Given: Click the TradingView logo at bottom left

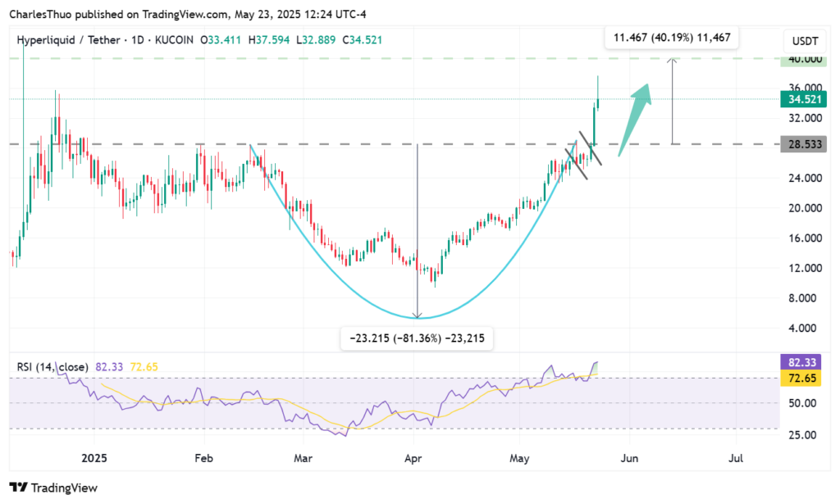Looking at the screenshot, I should click(x=53, y=488).
